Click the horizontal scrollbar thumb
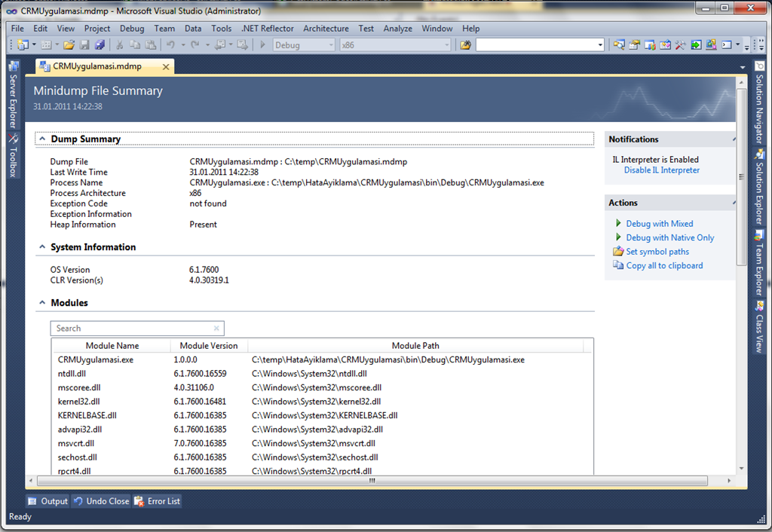The image size is (772, 532). 372,481
